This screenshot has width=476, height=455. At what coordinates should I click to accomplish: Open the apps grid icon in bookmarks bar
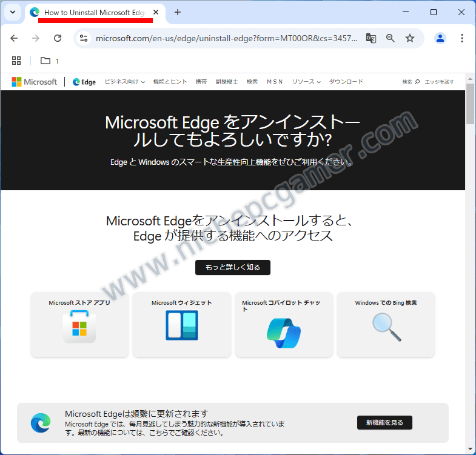pyautogui.click(x=16, y=61)
